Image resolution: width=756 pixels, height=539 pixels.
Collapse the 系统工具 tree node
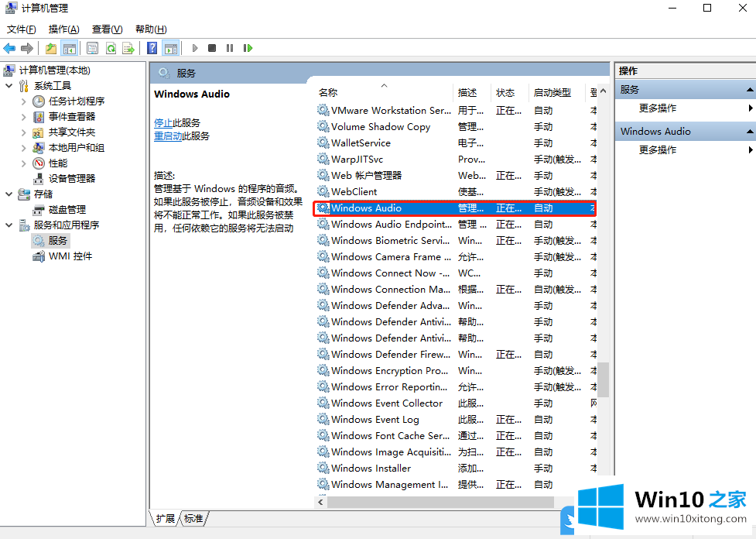click(9, 86)
